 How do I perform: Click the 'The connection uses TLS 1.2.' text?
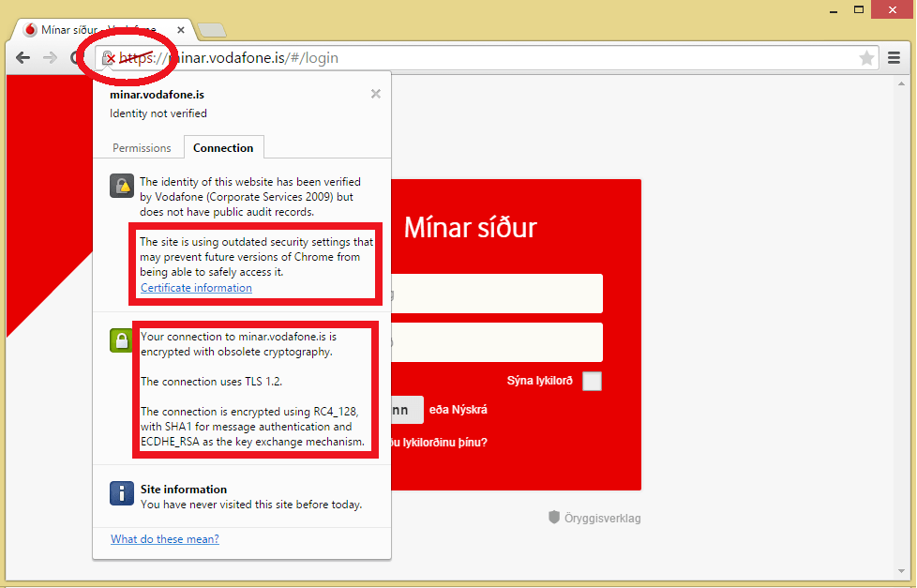[x=211, y=382]
